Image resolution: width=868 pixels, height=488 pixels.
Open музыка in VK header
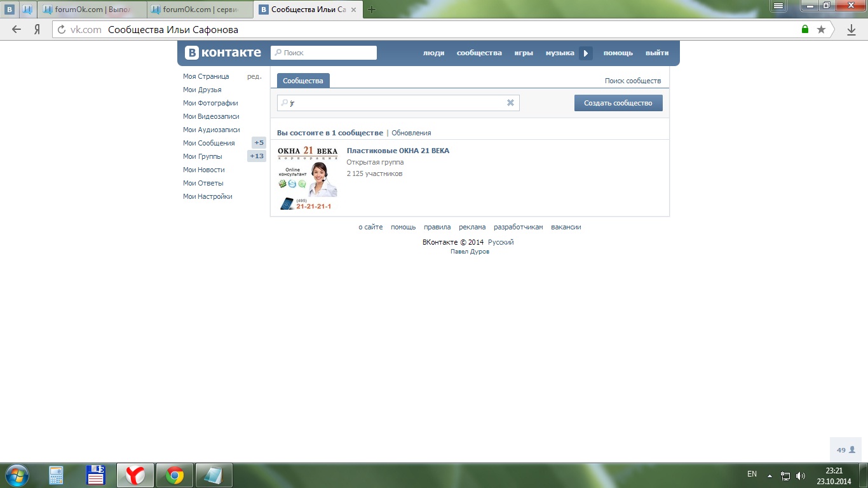(x=560, y=53)
